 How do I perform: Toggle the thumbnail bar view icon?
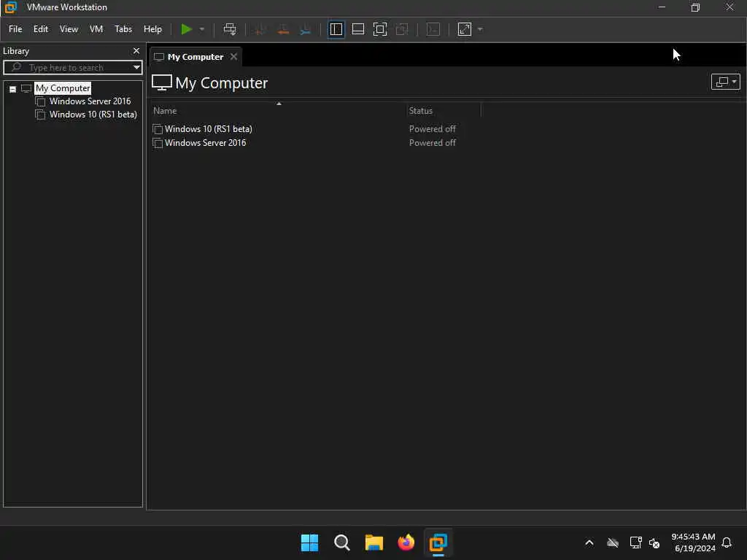[357, 29]
